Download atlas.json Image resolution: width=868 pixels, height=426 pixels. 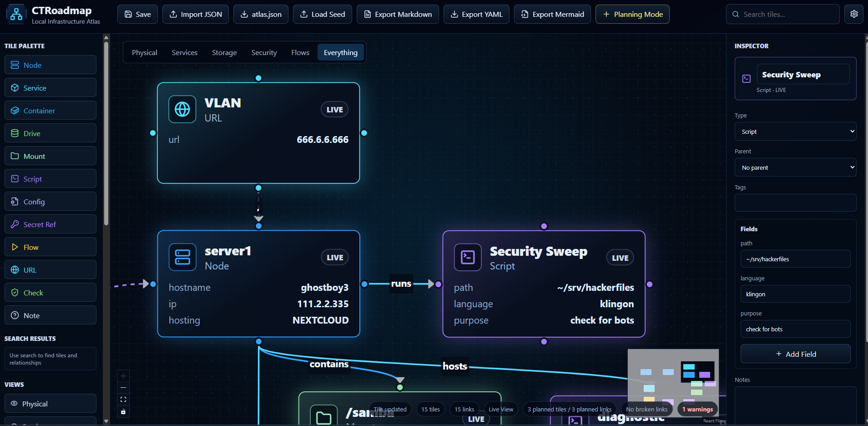[x=261, y=14]
